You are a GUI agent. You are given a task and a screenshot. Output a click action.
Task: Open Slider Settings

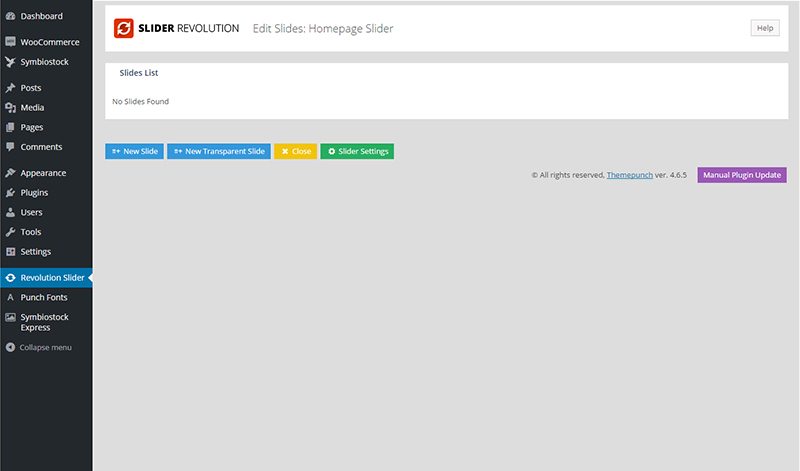357,151
